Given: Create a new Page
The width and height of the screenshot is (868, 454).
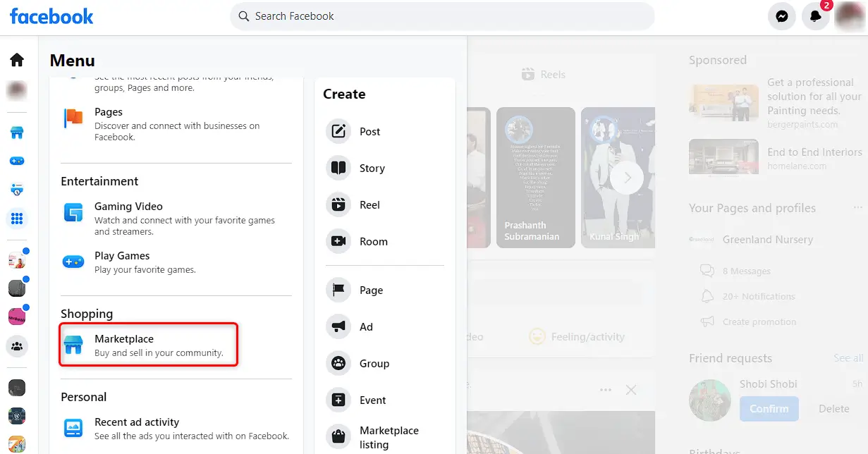Looking at the screenshot, I should [385, 290].
